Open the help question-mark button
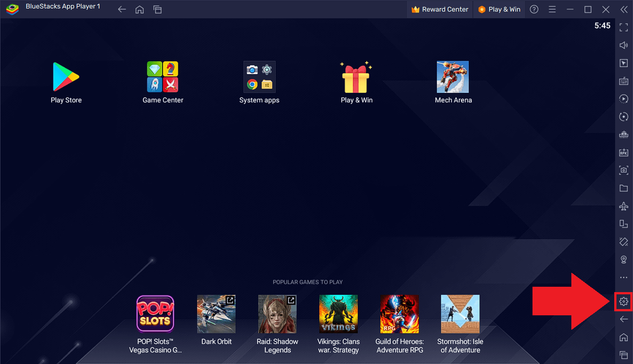Viewport: 633px width, 364px height. [x=534, y=9]
